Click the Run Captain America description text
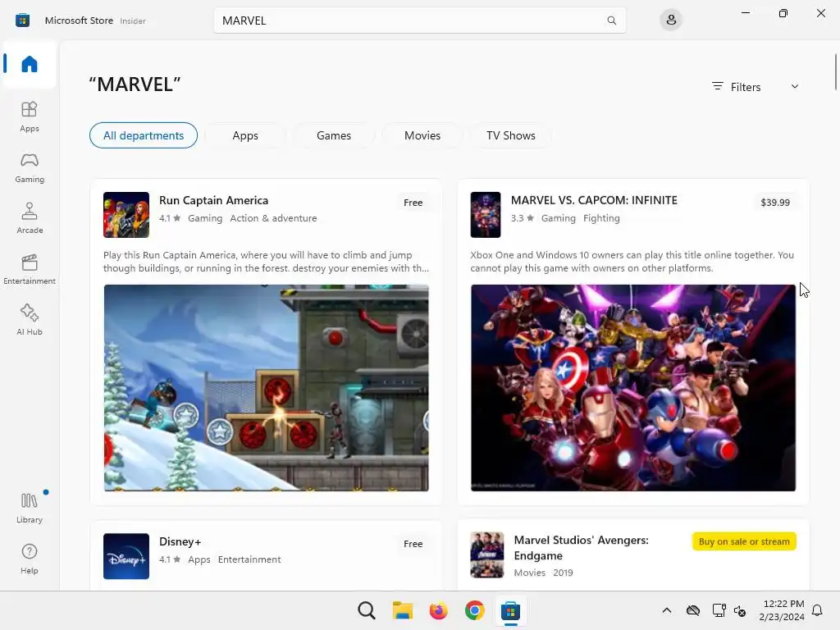The image size is (840, 630). coord(267,262)
